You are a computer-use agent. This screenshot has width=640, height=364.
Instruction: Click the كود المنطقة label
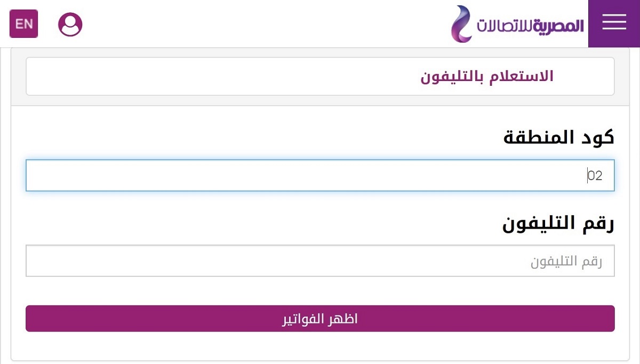(559, 137)
